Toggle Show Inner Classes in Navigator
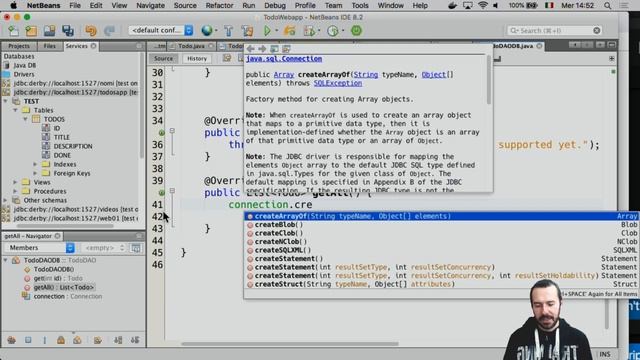The height and width of the screenshot is (360, 640). pos(77,340)
